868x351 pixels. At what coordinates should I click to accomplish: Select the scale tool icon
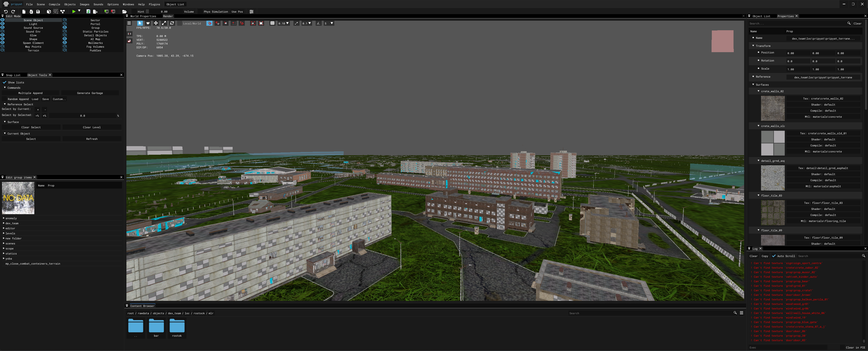(x=164, y=23)
